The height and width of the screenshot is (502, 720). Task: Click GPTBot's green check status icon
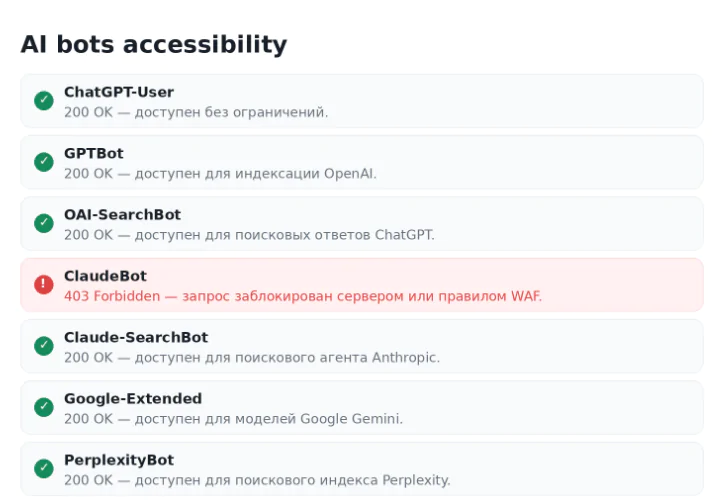coord(44,162)
